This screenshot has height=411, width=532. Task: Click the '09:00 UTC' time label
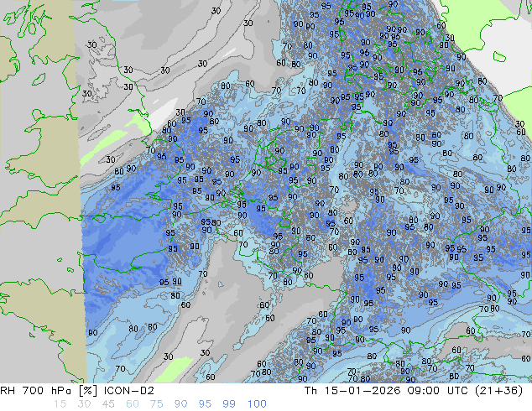(x=439, y=391)
